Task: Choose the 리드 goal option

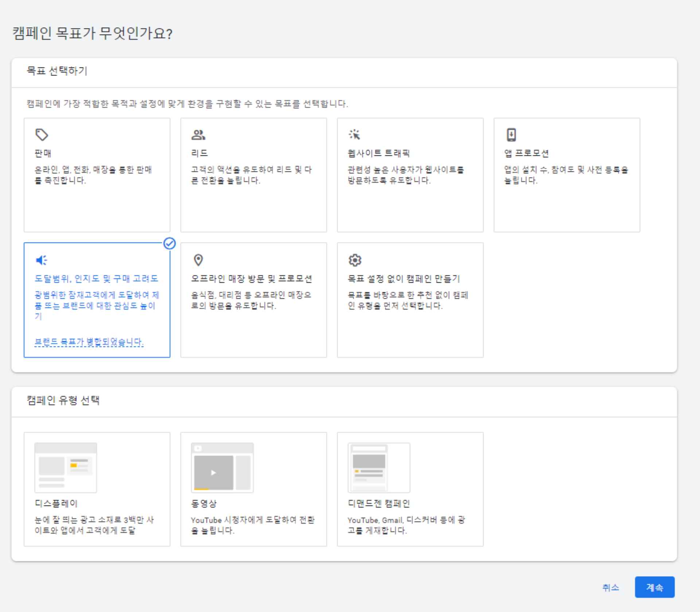Action: coord(253,175)
